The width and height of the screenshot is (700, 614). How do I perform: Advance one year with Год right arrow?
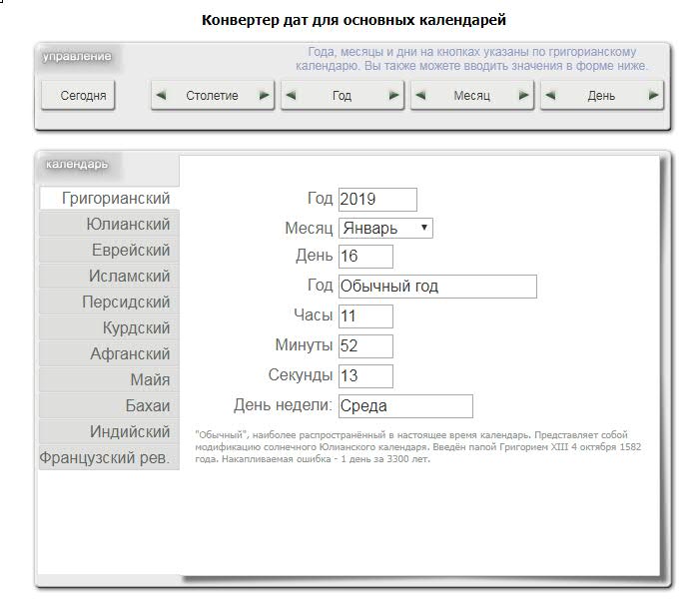tap(393, 96)
